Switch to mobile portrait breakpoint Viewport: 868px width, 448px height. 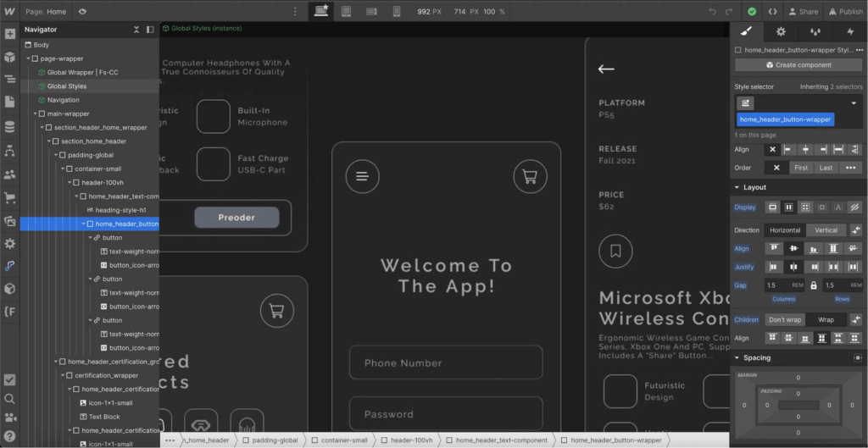397,11
